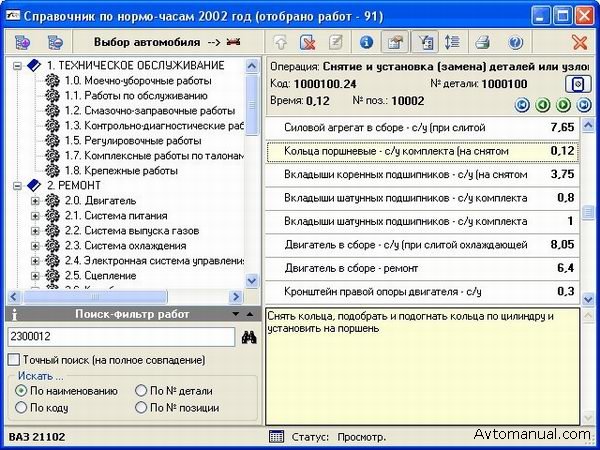Open help with the question mark icon

515,42
